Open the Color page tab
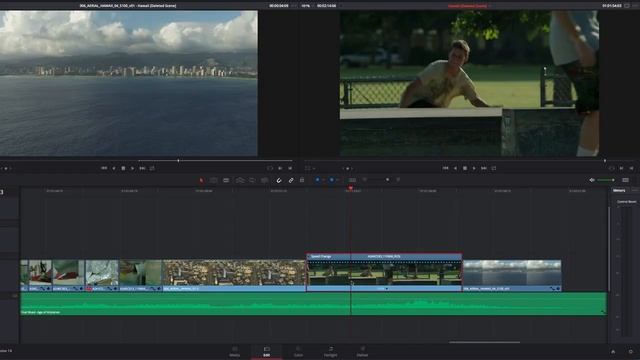The image size is (640, 360). click(x=298, y=352)
